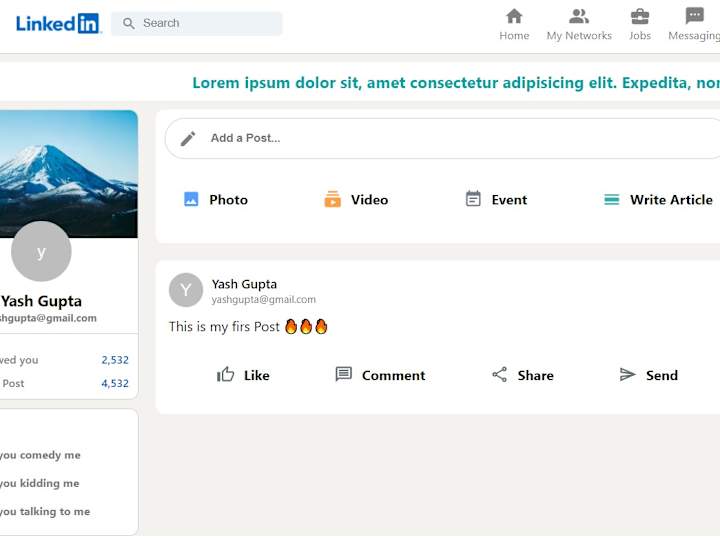Click the thumbs-up Like icon

coord(225,375)
